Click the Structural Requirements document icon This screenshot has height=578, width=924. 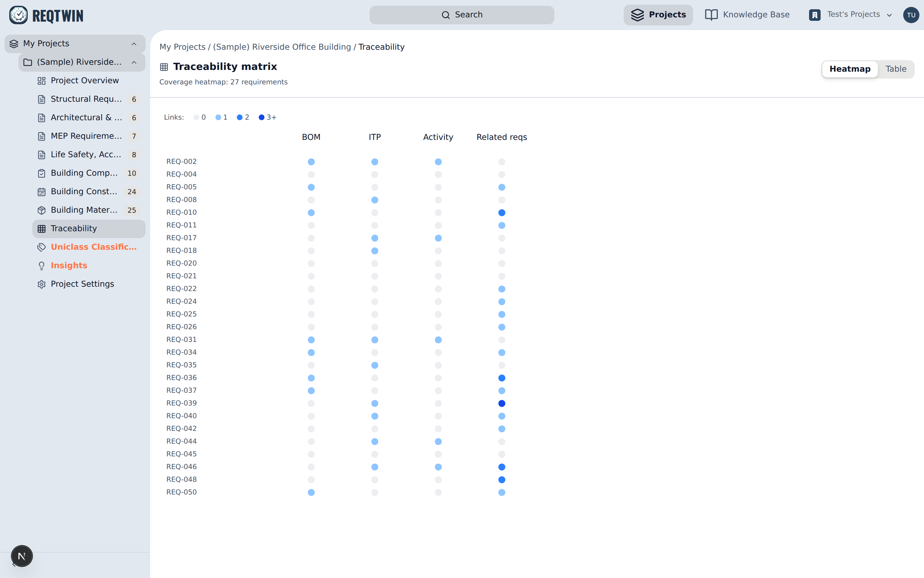click(42, 99)
